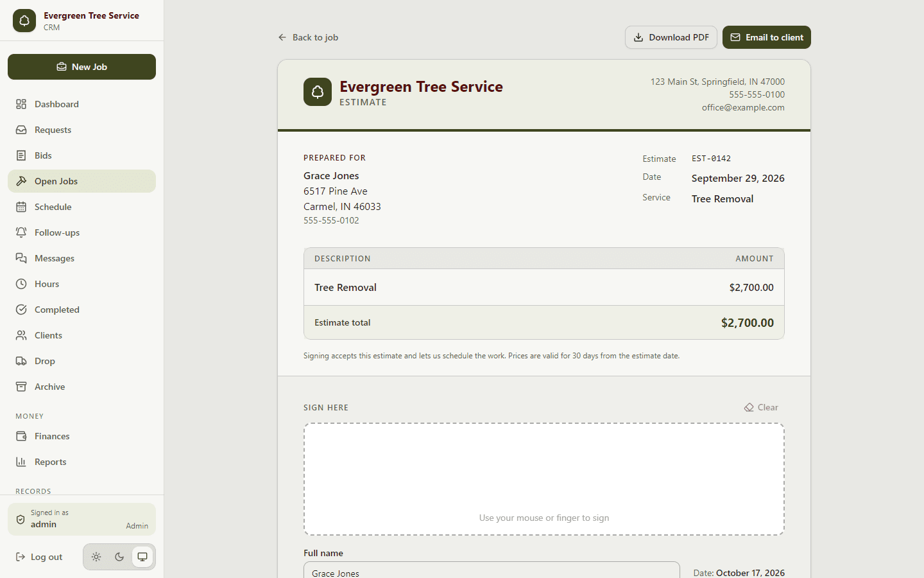Click the estimate header tree logo
The width and height of the screenshot is (924, 578).
click(x=318, y=92)
